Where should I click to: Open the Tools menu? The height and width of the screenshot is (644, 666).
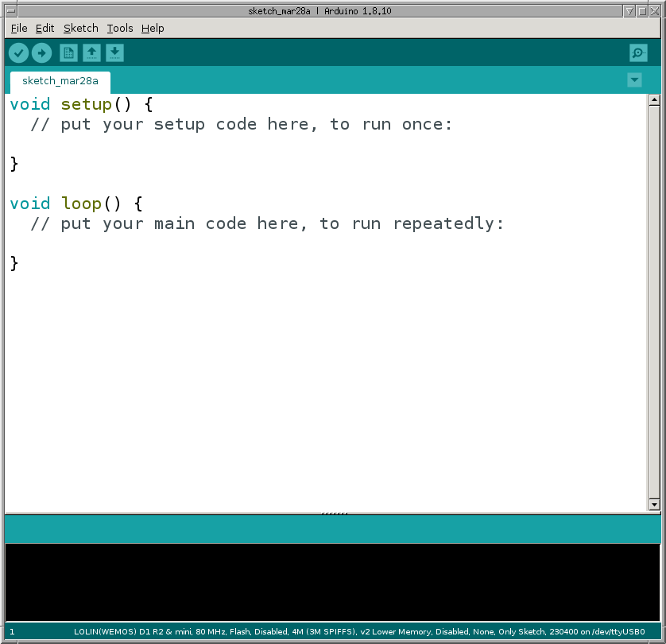coord(120,29)
